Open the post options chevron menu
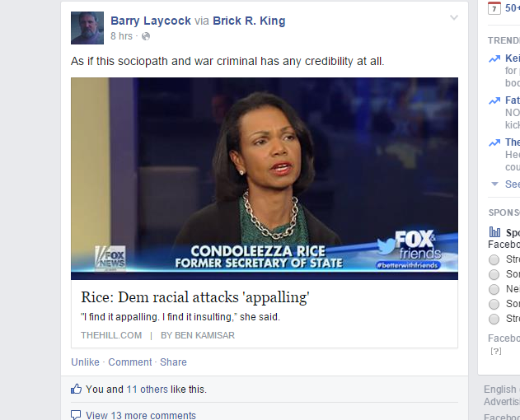 pos(454,17)
